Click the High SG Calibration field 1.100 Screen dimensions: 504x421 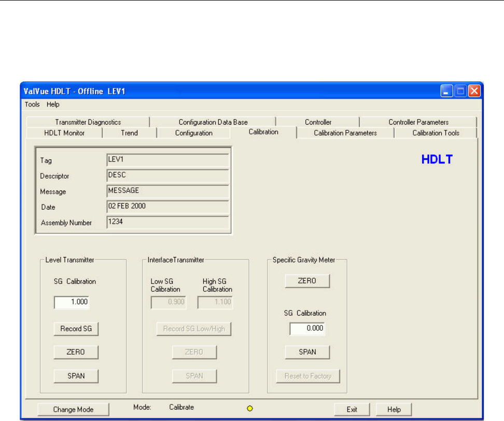click(x=215, y=302)
